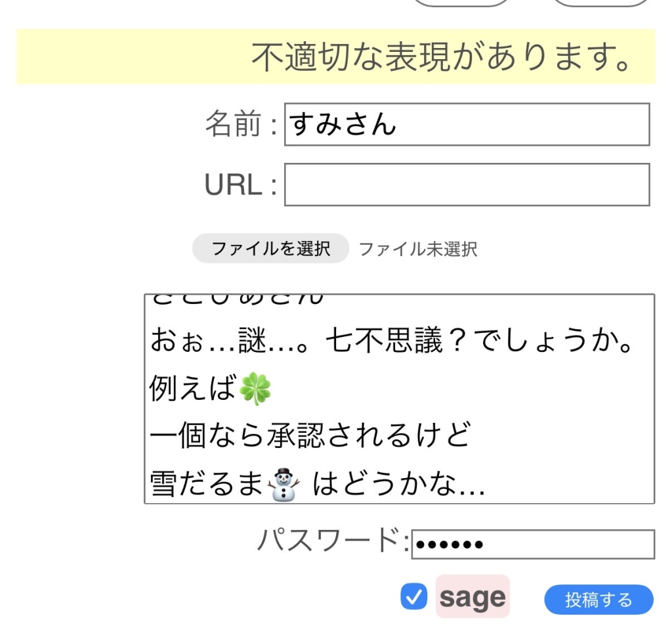This screenshot has height=637, width=672.
Task: Click the 名前 label text
Action: coord(240,124)
